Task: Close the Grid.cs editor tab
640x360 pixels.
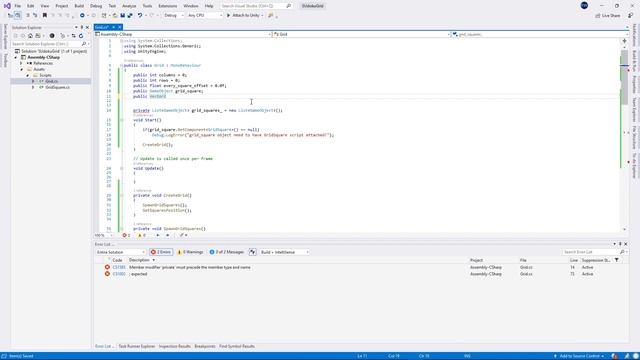Action: pos(120,27)
